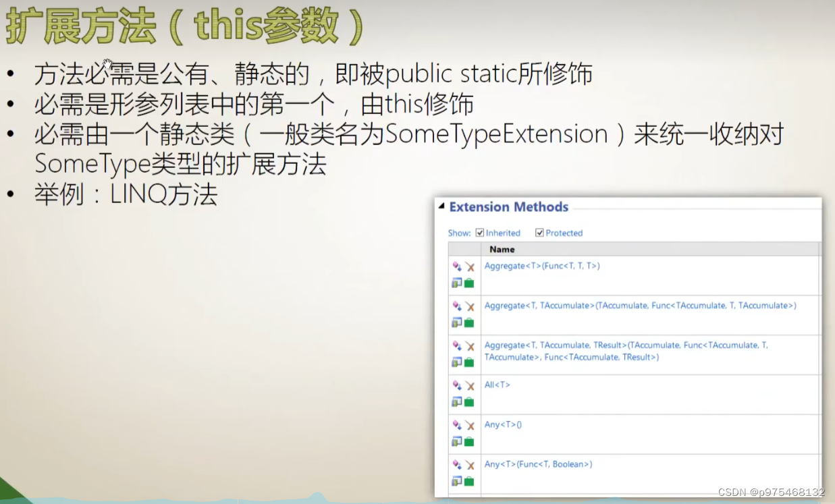Open the Any<T>() method link
This screenshot has height=504, width=835.
coord(503,424)
